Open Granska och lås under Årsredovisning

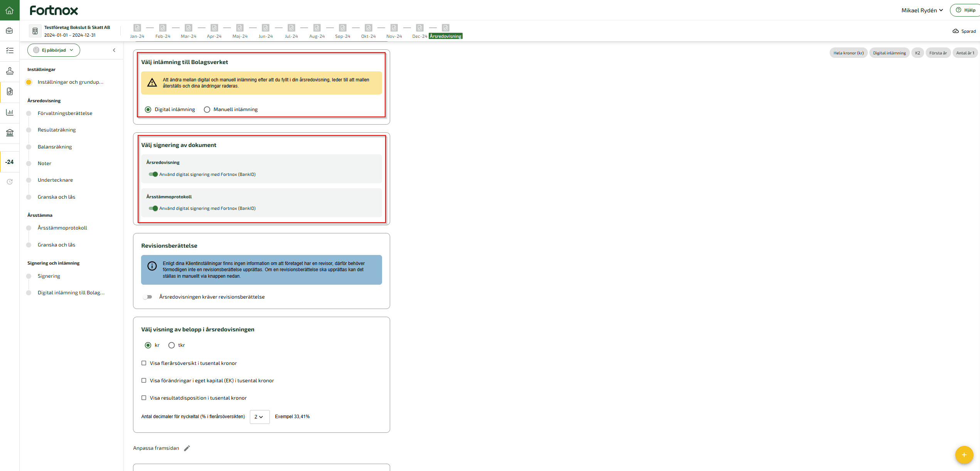(x=56, y=197)
